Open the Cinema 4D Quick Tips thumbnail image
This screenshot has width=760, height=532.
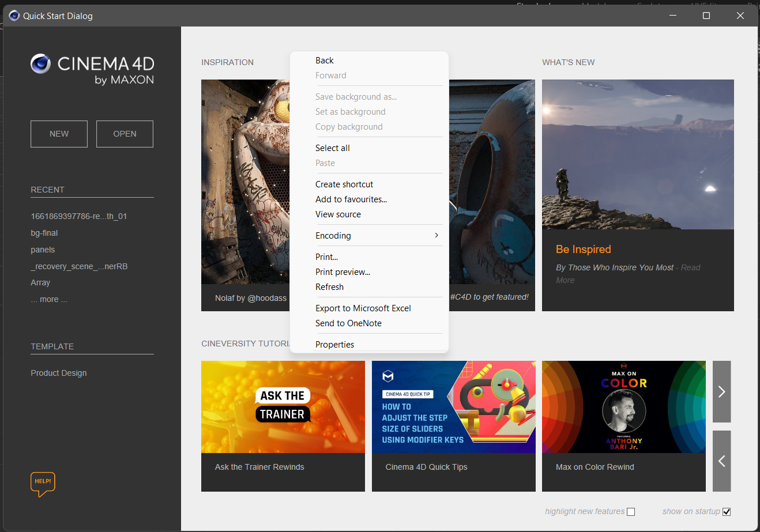coord(454,407)
